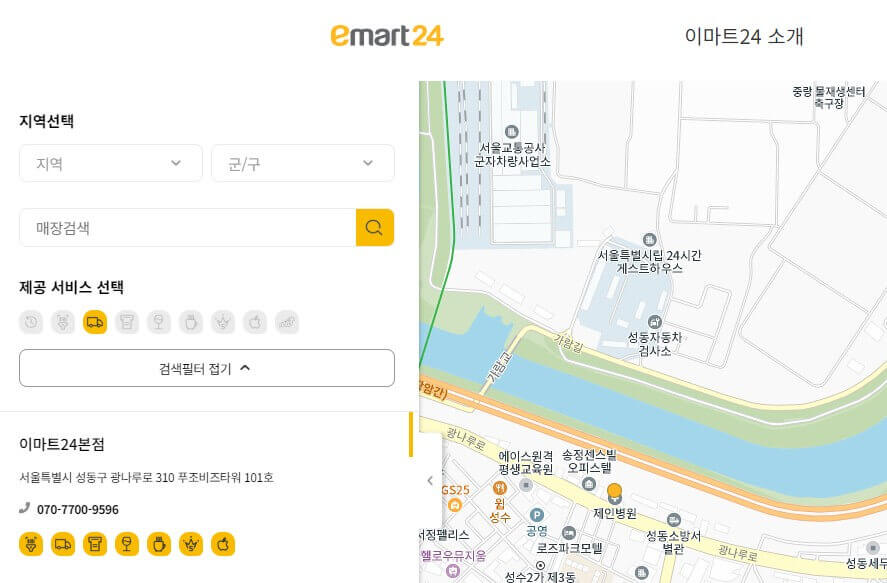The height and width of the screenshot is (583, 887).
Task: Open the 군/구 district dropdown
Action: [x=302, y=163]
